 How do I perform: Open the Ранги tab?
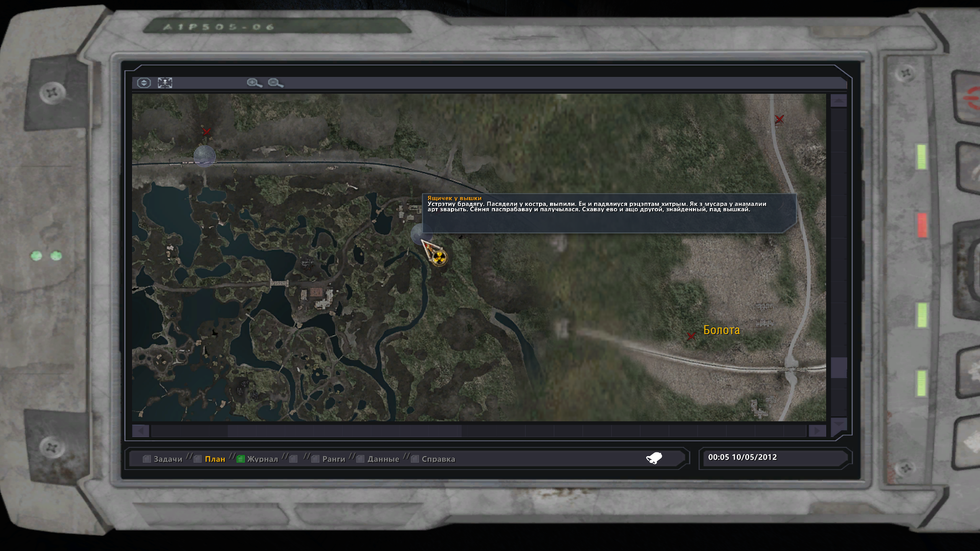(333, 459)
